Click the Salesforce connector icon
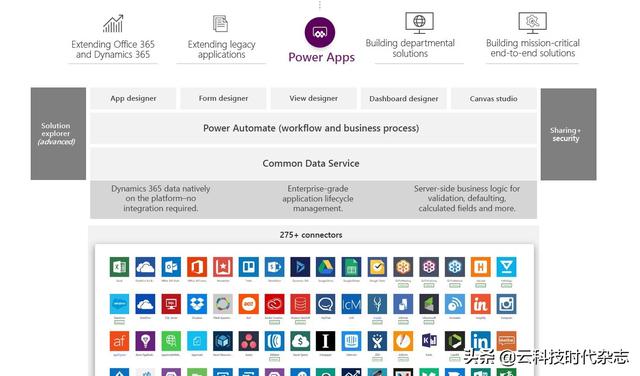 (x=120, y=304)
